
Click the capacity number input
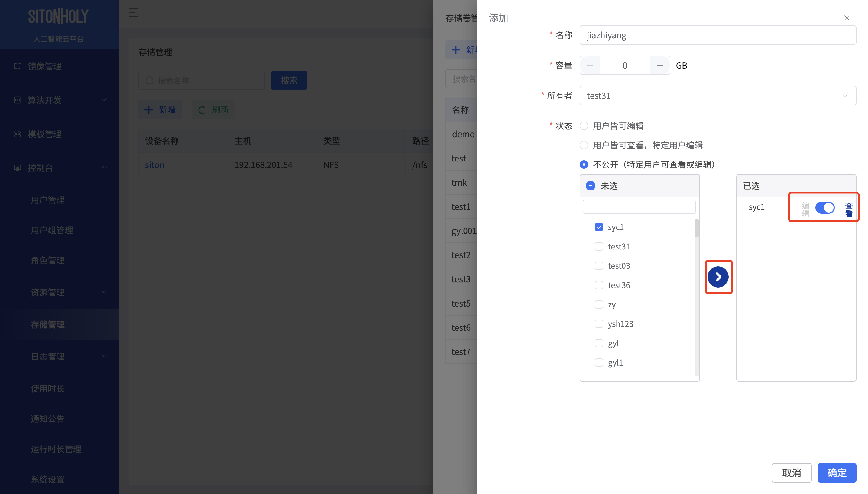coord(625,66)
